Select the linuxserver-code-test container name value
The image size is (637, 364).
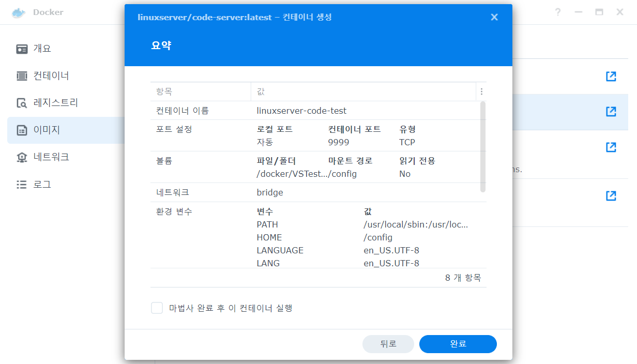tap(301, 111)
